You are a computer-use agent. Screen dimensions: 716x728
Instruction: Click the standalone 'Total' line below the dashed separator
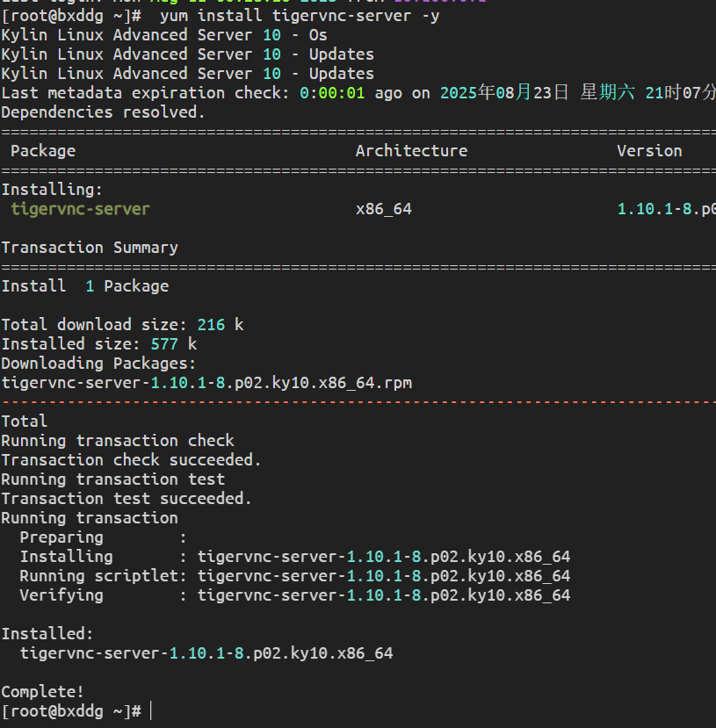tap(25, 422)
